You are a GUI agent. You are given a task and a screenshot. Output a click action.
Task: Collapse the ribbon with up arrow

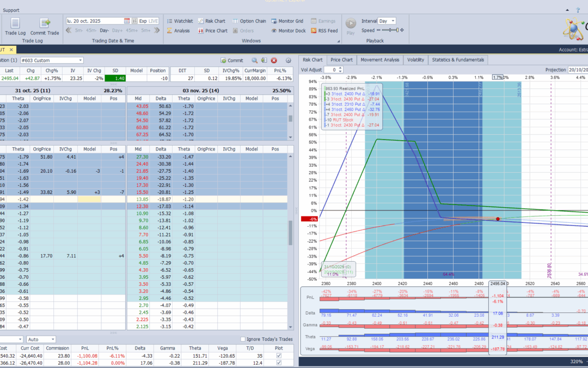click(567, 10)
